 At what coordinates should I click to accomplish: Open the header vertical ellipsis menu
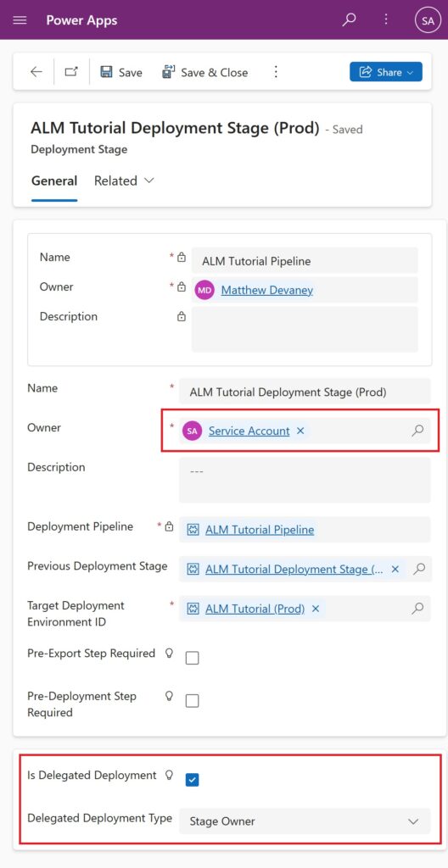point(386,20)
